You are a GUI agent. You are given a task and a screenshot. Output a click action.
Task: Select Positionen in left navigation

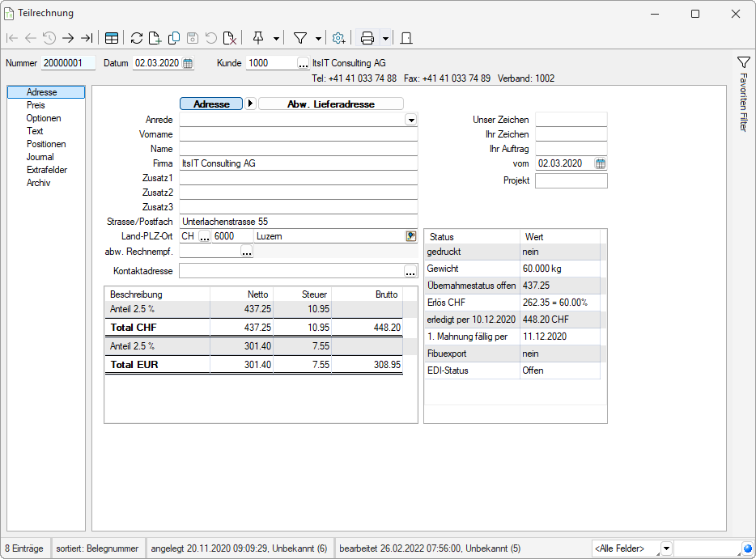click(x=46, y=144)
